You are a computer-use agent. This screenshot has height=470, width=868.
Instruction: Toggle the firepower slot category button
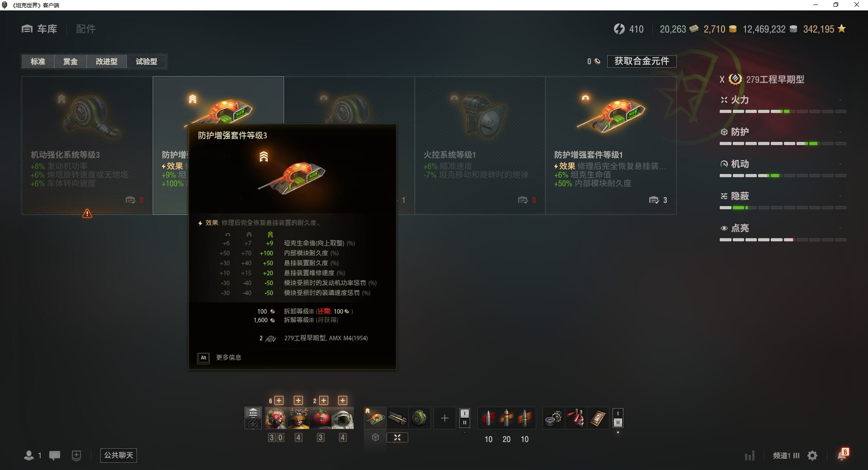pos(397,437)
